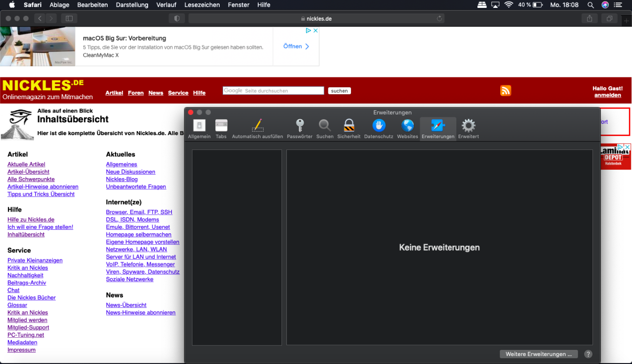Screen dimensions: 632x364
Task: Click the Laminat Depot ad
Action: [x=616, y=157]
